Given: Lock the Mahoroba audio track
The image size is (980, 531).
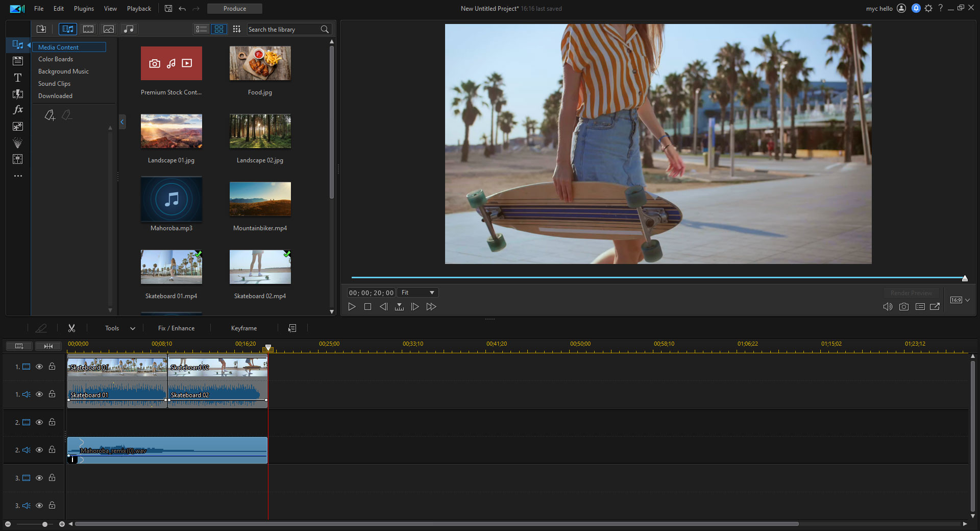Looking at the screenshot, I should tap(52, 450).
